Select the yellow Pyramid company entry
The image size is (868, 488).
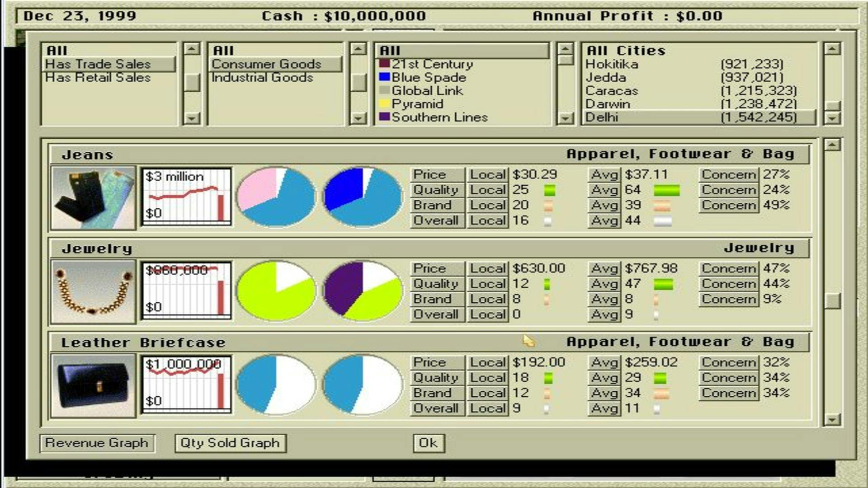pyautogui.click(x=417, y=104)
